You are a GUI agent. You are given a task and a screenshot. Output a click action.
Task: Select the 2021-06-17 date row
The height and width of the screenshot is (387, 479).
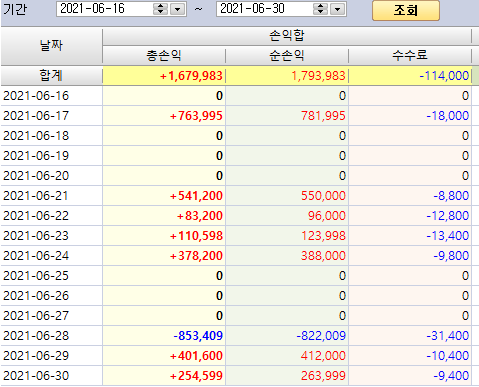(x=51, y=116)
